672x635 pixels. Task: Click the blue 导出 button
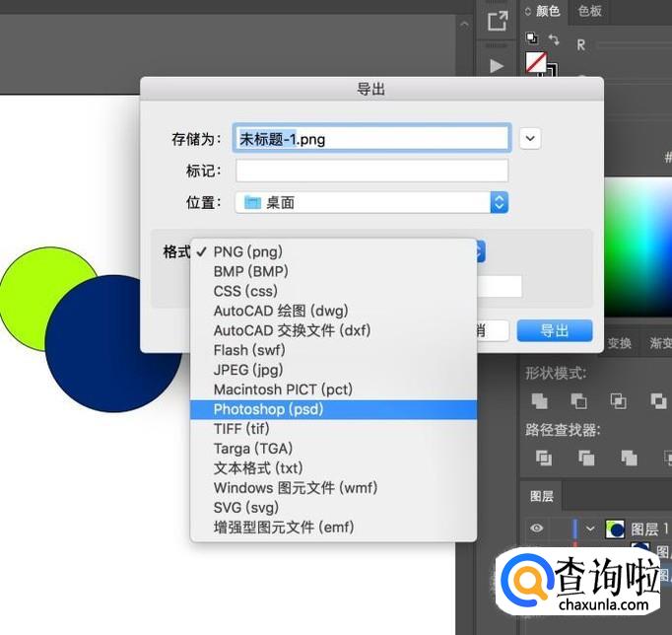[555, 330]
